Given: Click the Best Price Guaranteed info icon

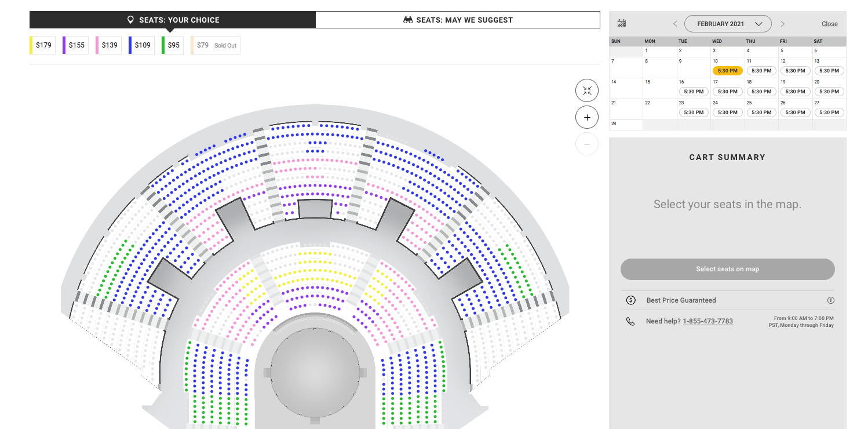Looking at the screenshot, I should pos(830,300).
